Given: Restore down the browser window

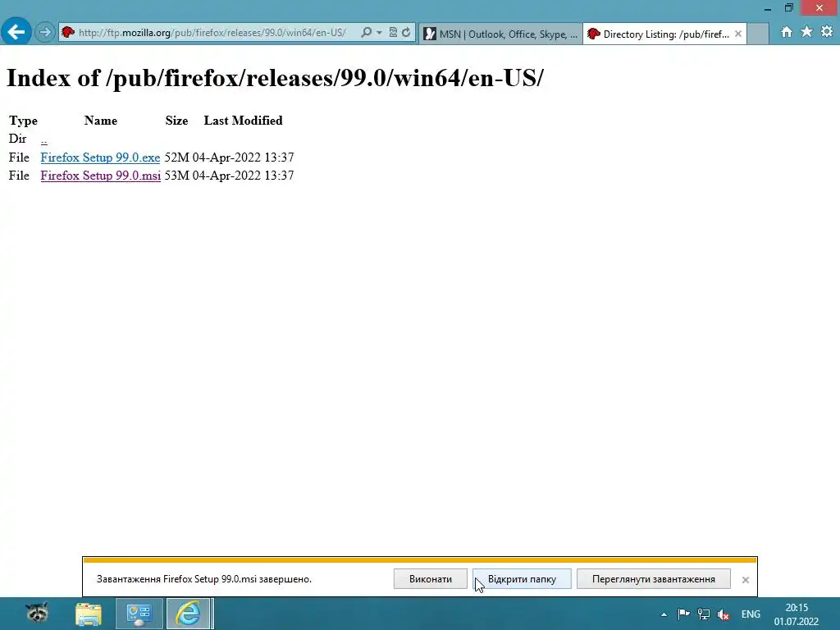Looking at the screenshot, I should [x=788, y=8].
